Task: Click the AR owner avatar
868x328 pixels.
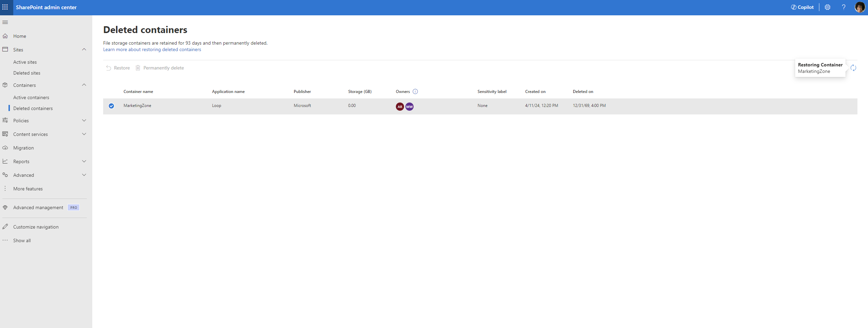Action: coord(400,107)
